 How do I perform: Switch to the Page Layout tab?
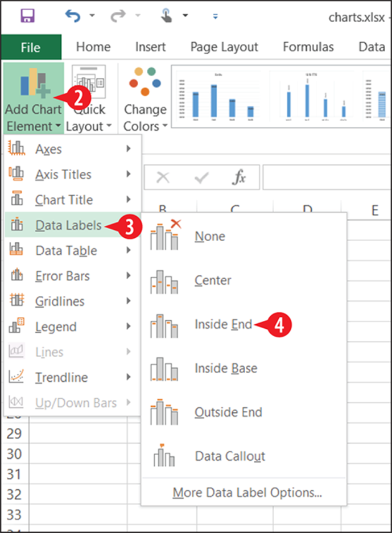[224, 47]
